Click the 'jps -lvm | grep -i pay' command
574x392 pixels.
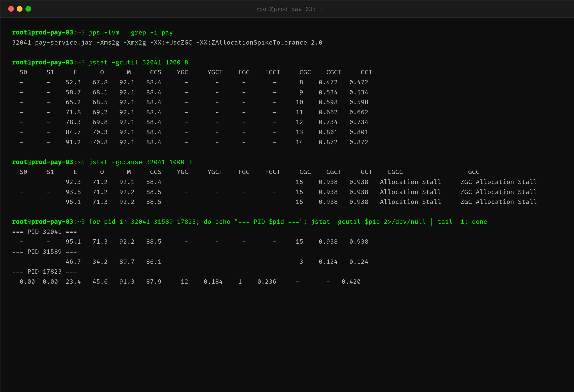[131, 32]
